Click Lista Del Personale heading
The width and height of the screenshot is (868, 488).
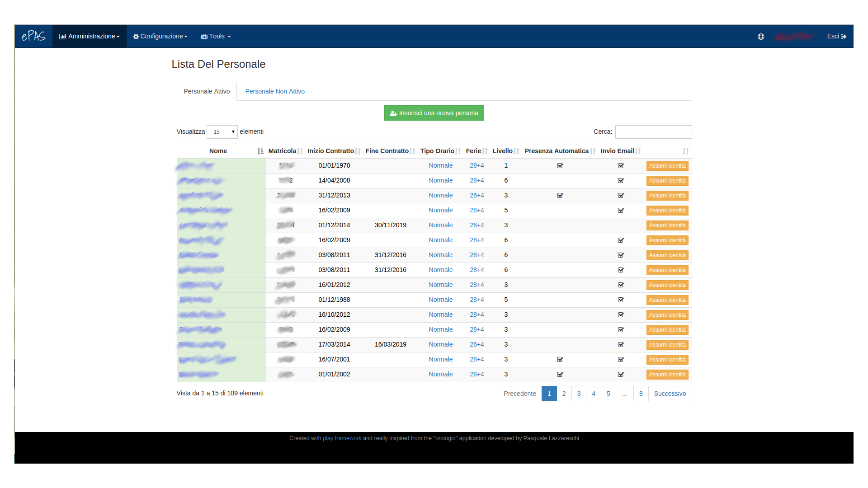point(218,64)
